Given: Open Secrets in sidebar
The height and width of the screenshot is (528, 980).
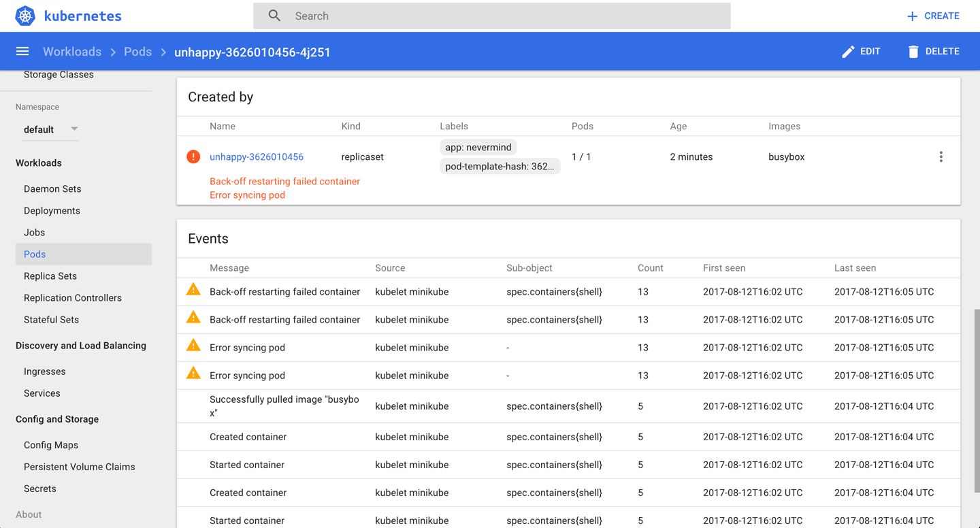Looking at the screenshot, I should [x=40, y=488].
